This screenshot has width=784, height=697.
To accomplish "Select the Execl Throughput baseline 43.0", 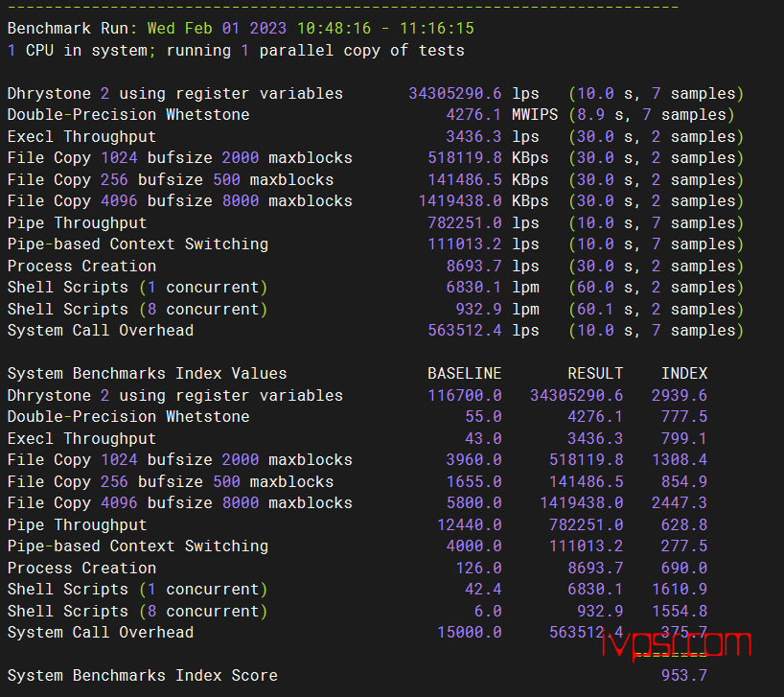I will (483, 438).
